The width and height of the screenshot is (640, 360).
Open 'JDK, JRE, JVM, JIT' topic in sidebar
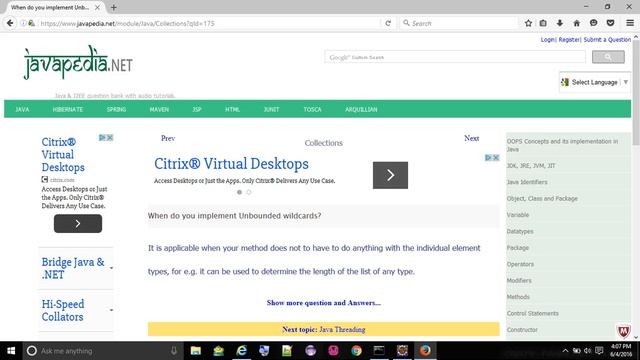pos(531,166)
